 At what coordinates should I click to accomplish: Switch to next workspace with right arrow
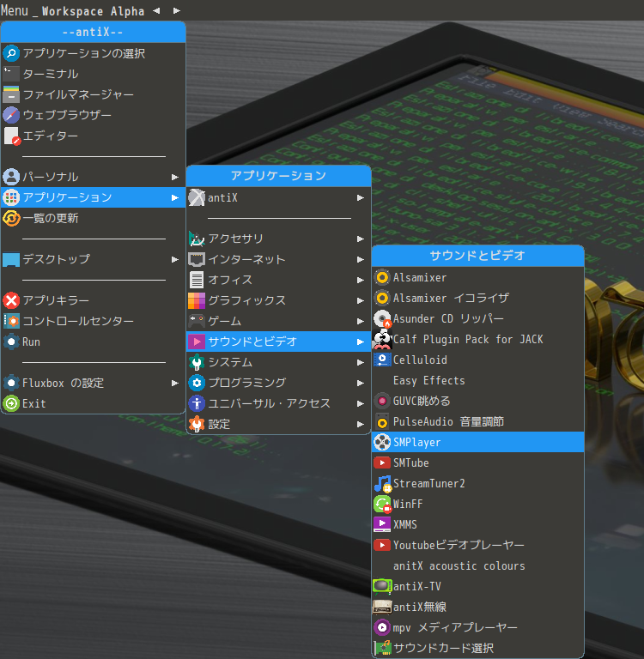177,10
